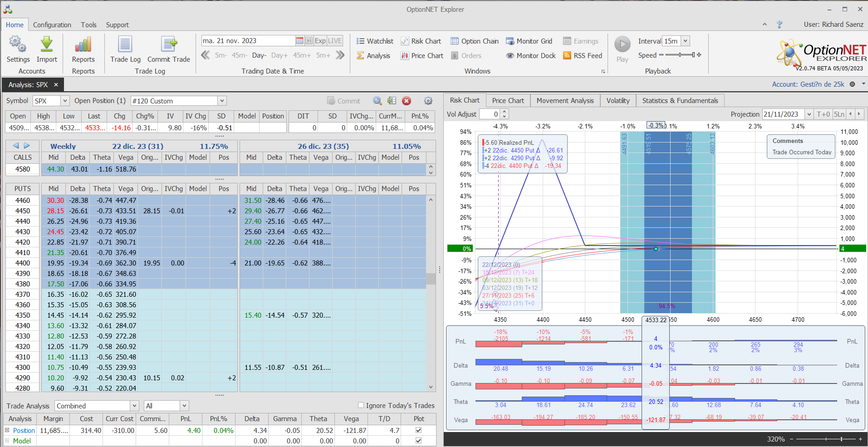868x447 pixels.
Task: Switch to the Movement Analysis tab
Action: 565,101
